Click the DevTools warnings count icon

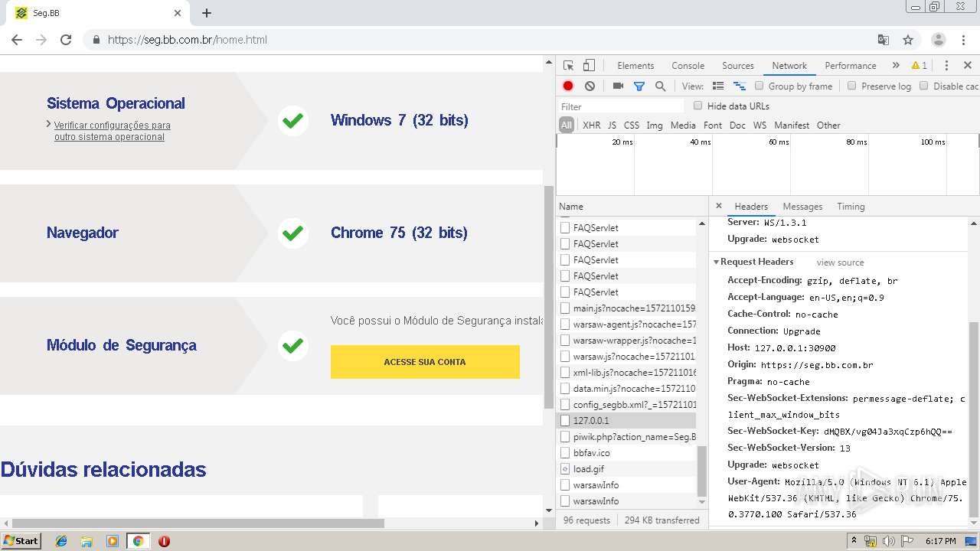[x=920, y=66]
